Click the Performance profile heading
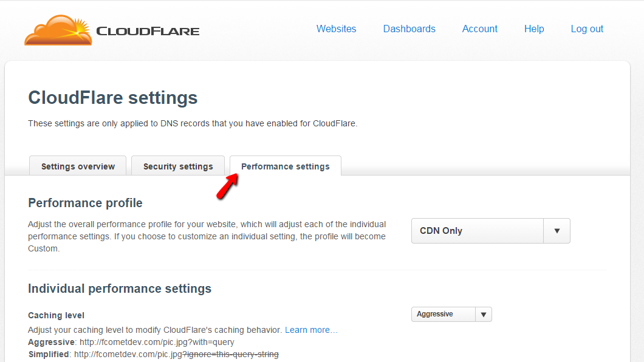The height and width of the screenshot is (362, 644). pos(85,203)
